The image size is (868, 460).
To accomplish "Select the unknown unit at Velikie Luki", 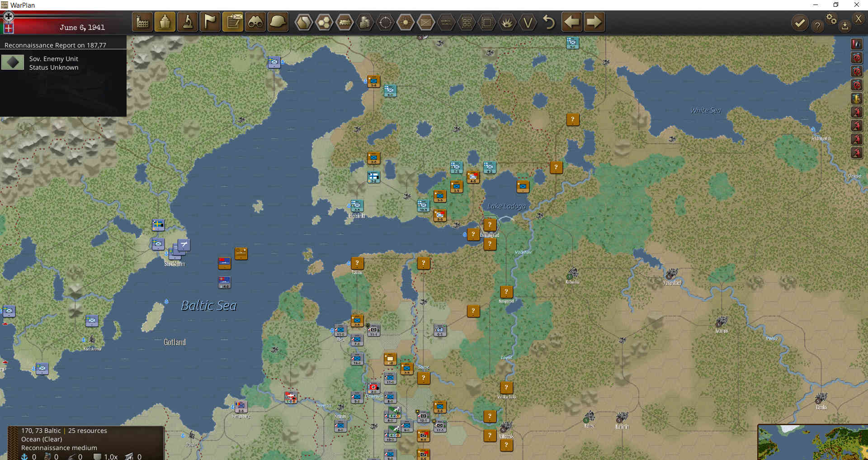I will 506,387.
